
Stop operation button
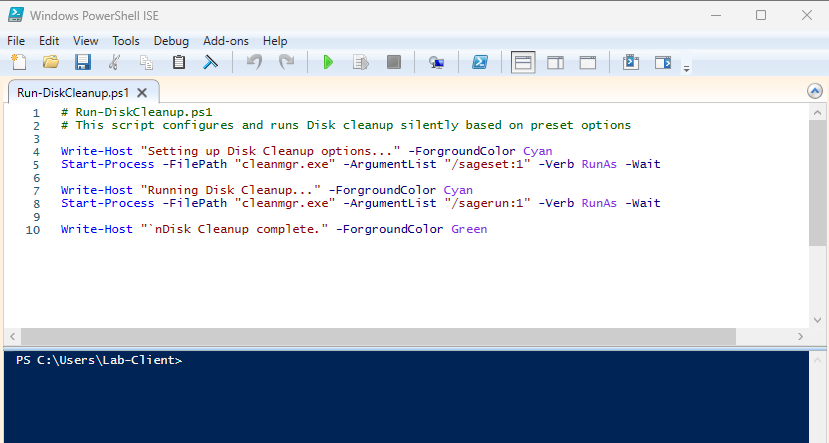pos(393,62)
